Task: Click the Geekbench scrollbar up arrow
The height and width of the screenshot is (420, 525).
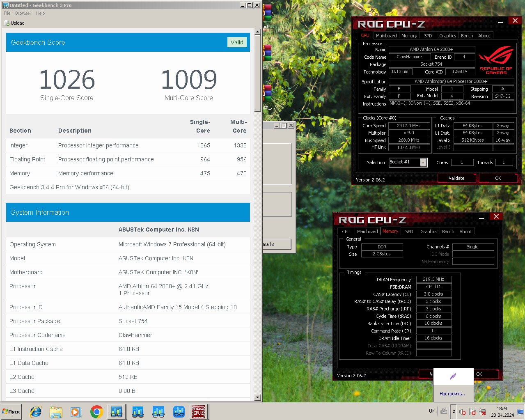Action: (x=258, y=32)
